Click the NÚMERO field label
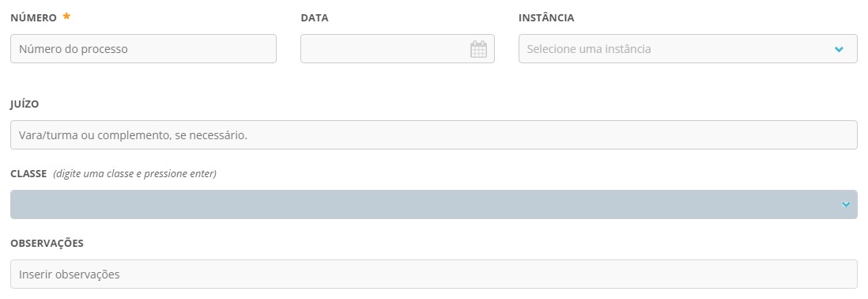 (34, 17)
